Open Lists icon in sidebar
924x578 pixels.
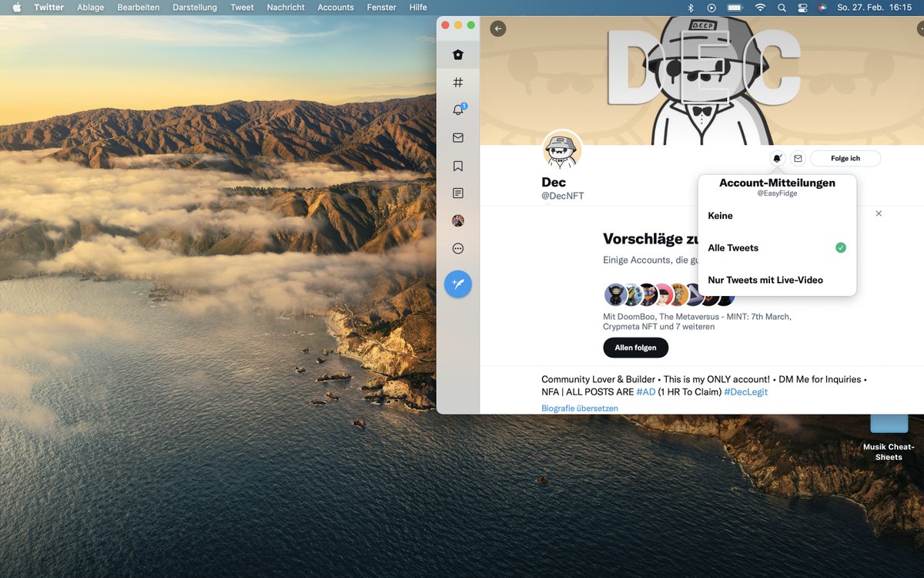click(458, 193)
